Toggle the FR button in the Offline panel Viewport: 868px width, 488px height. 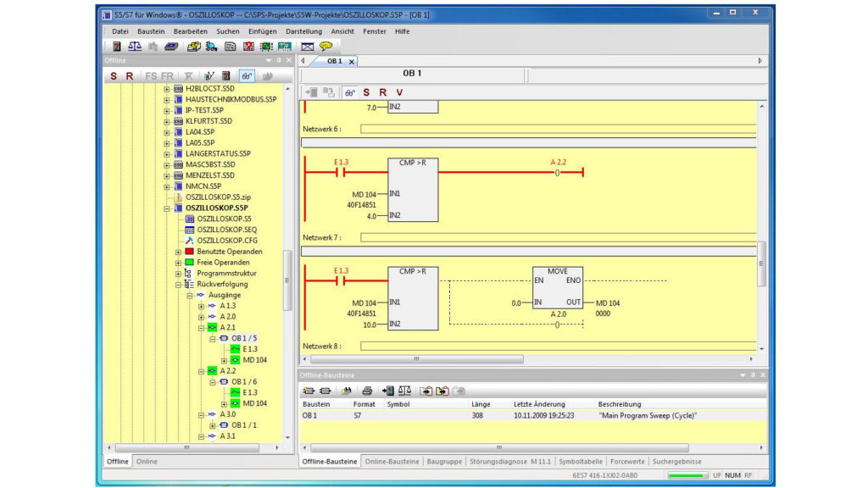click(168, 76)
